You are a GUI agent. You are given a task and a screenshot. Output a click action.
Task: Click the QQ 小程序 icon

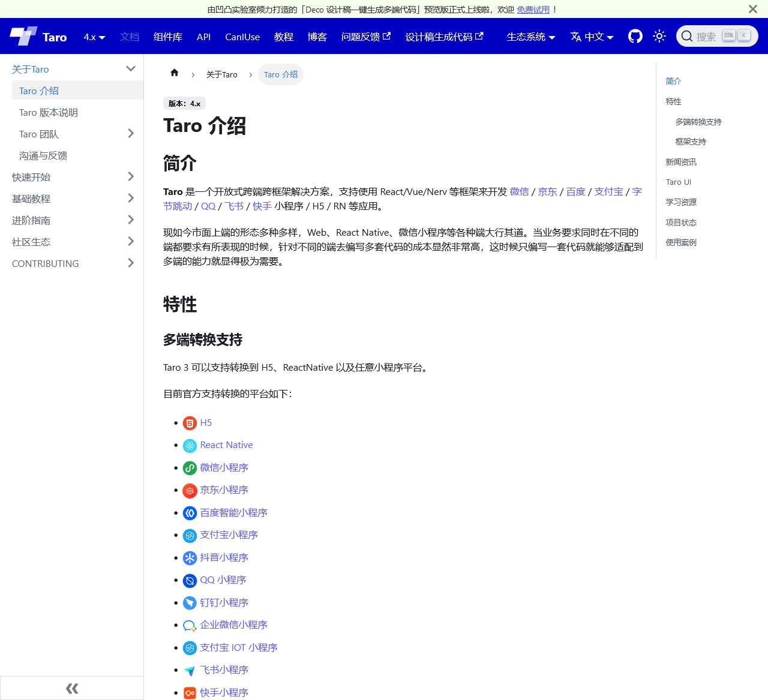[190, 581]
